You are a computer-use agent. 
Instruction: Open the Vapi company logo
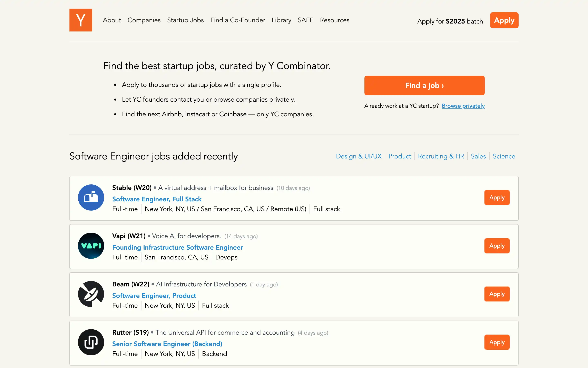tap(91, 246)
